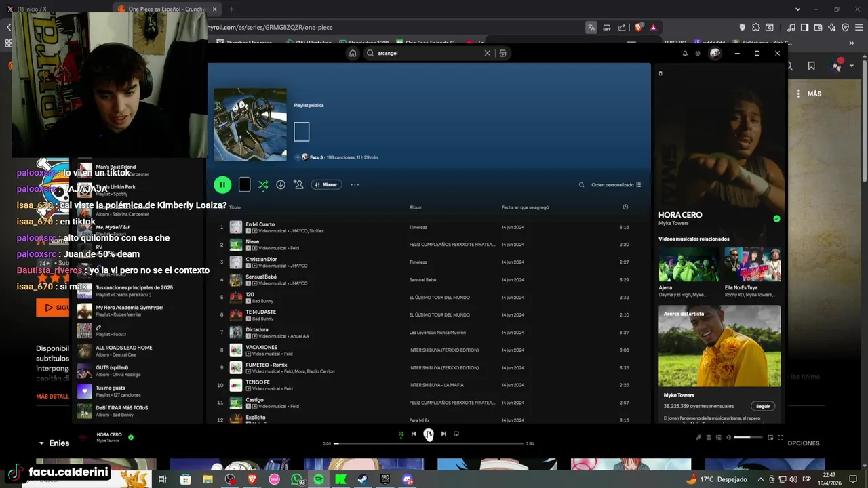Clear the 'arcangel' search with the X icon
The width and height of the screenshot is (868, 488).
pos(487,53)
